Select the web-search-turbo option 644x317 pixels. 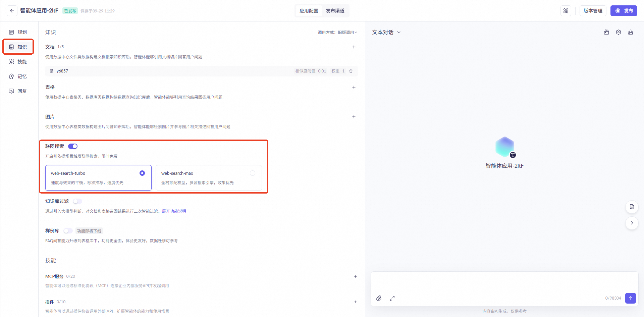click(98, 178)
